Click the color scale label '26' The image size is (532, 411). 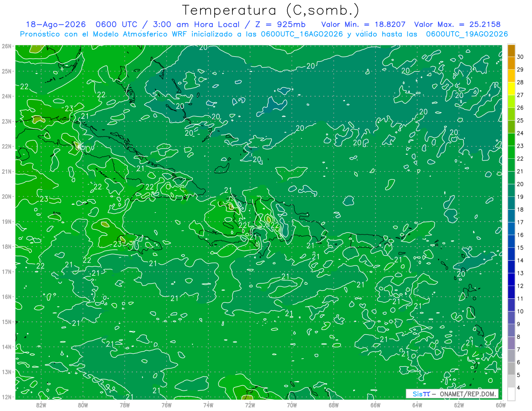[520, 108]
